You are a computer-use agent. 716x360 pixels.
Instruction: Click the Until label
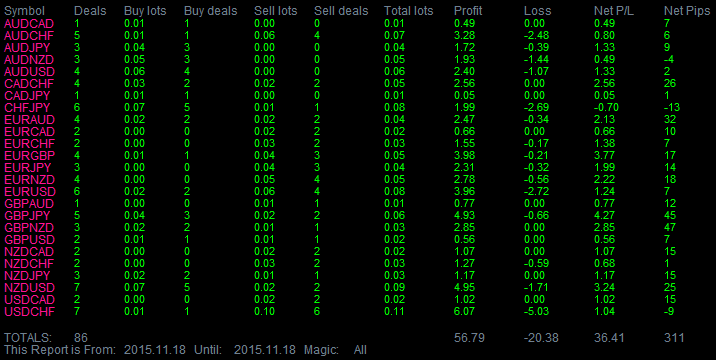click(208, 350)
